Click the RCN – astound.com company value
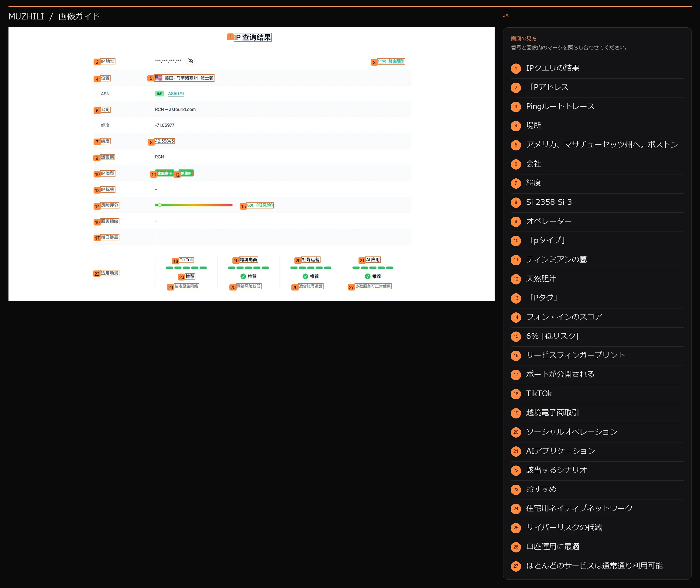The image size is (700, 588). point(175,109)
